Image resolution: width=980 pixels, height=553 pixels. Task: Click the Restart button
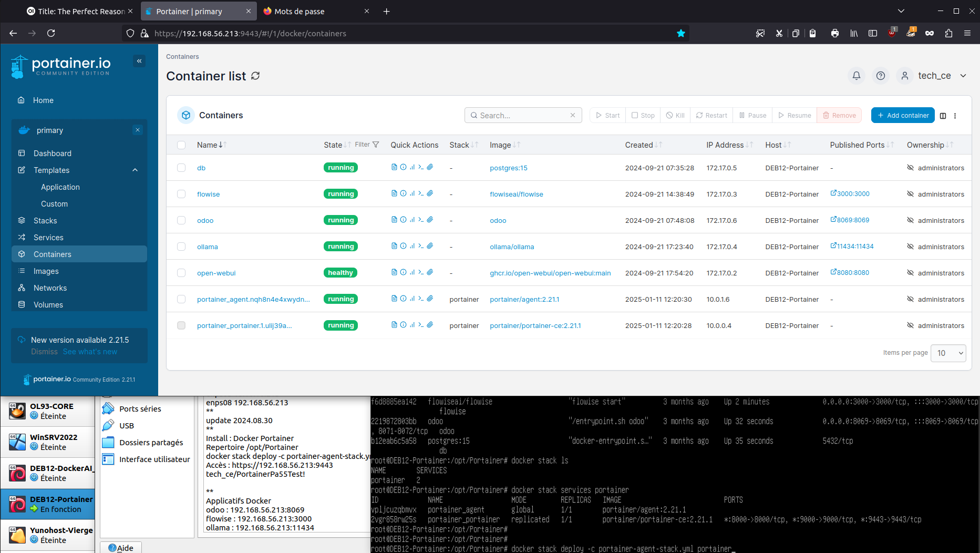click(x=711, y=115)
